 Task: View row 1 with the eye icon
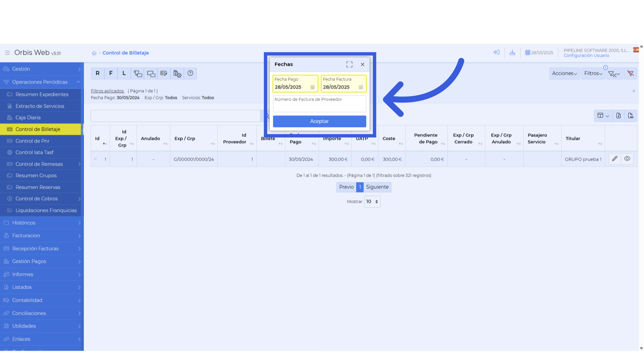click(x=627, y=159)
